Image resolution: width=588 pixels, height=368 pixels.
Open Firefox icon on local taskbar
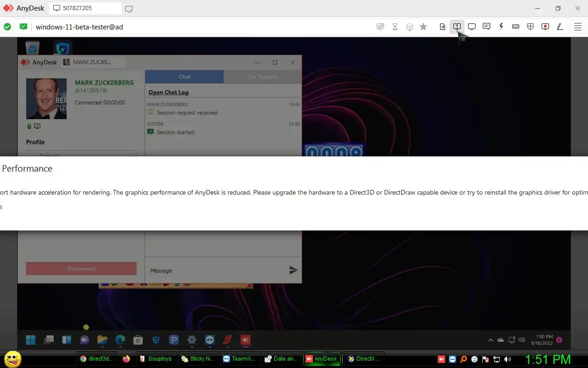(126, 359)
